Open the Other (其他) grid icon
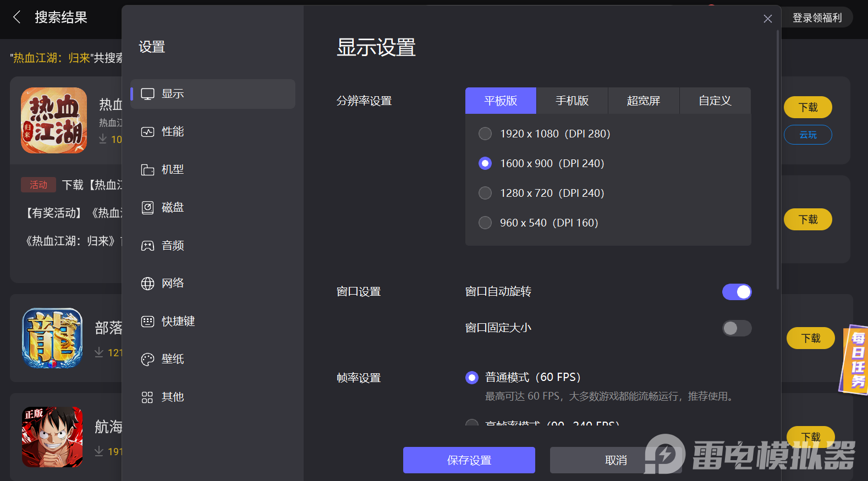 [147, 397]
